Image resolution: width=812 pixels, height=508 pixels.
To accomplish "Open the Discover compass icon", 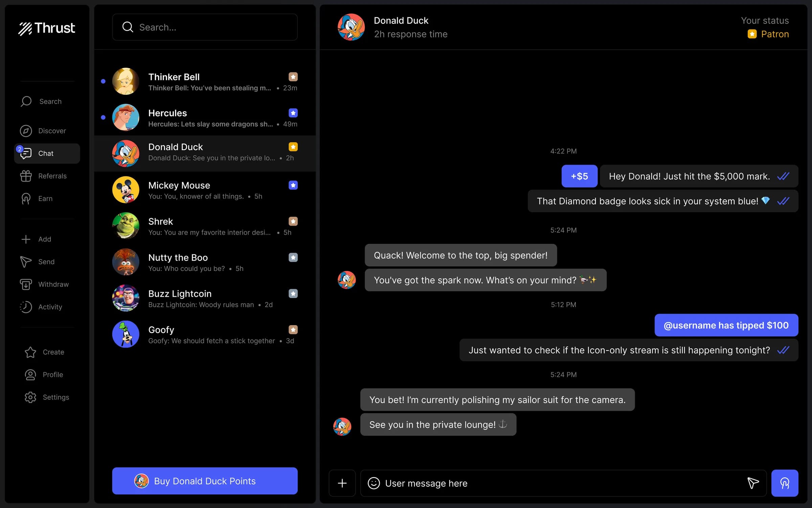I will (26, 131).
